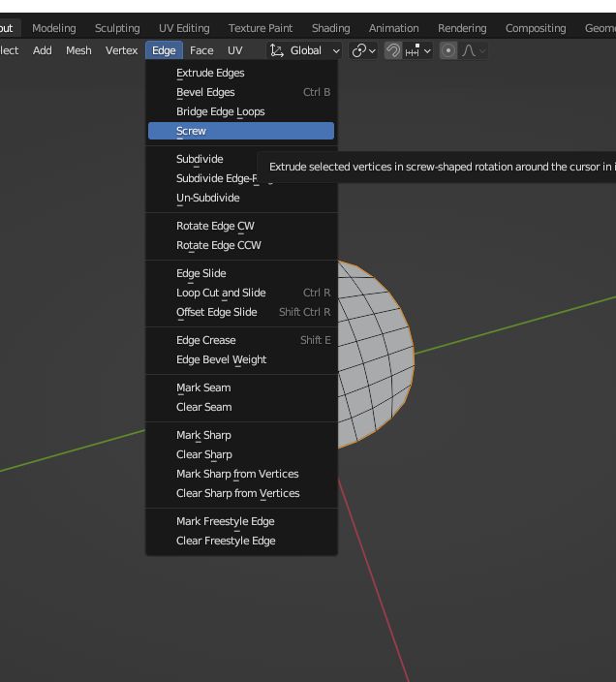Open the Face menu
This screenshot has width=616, height=682.
pyautogui.click(x=201, y=51)
